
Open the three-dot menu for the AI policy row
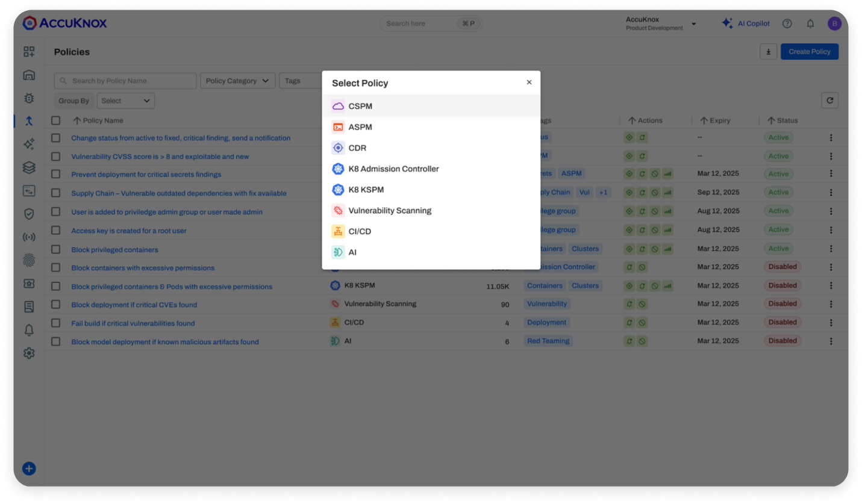831,341
